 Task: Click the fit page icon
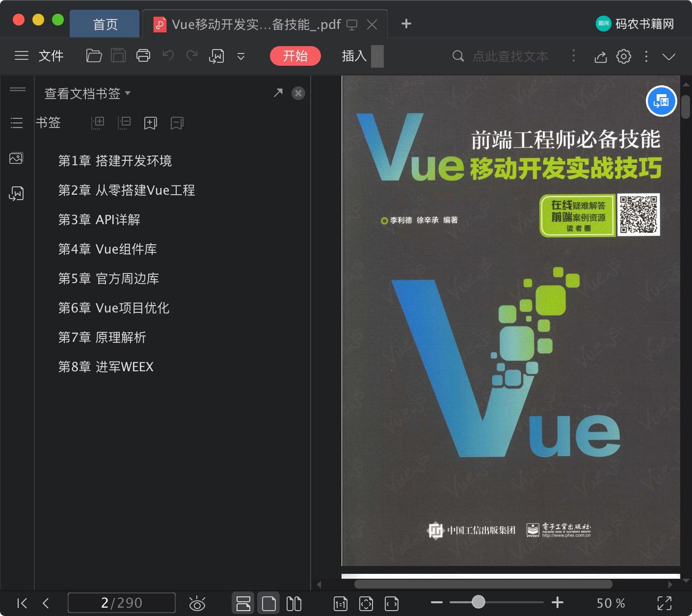(366, 604)
